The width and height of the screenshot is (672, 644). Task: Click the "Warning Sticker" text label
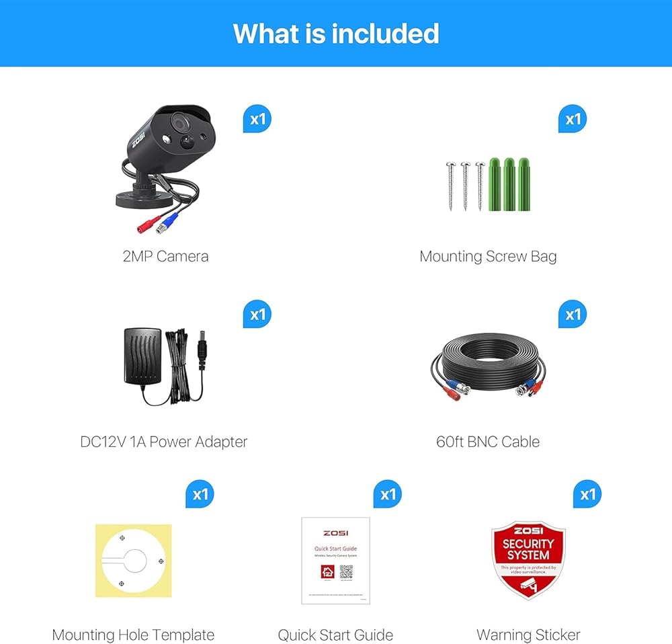coord(528,635)
